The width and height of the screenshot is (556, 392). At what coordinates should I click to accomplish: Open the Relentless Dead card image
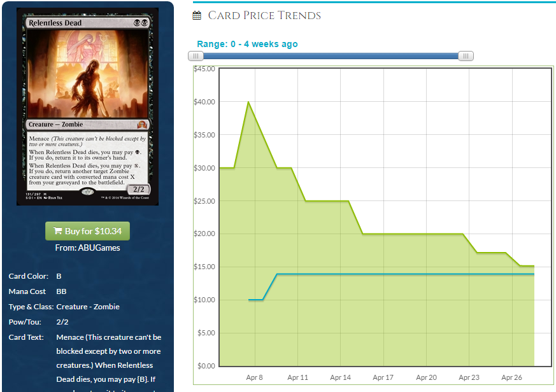coord(88,107)
